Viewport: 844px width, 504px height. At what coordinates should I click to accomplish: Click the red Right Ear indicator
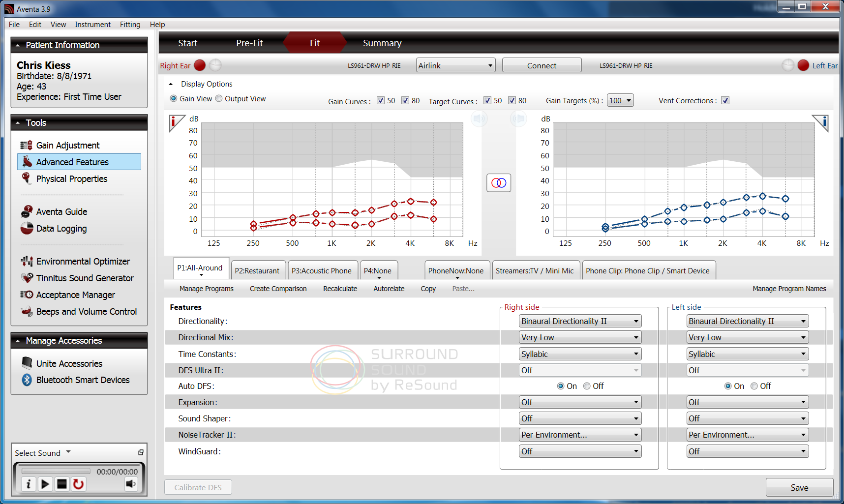[200, 65]
